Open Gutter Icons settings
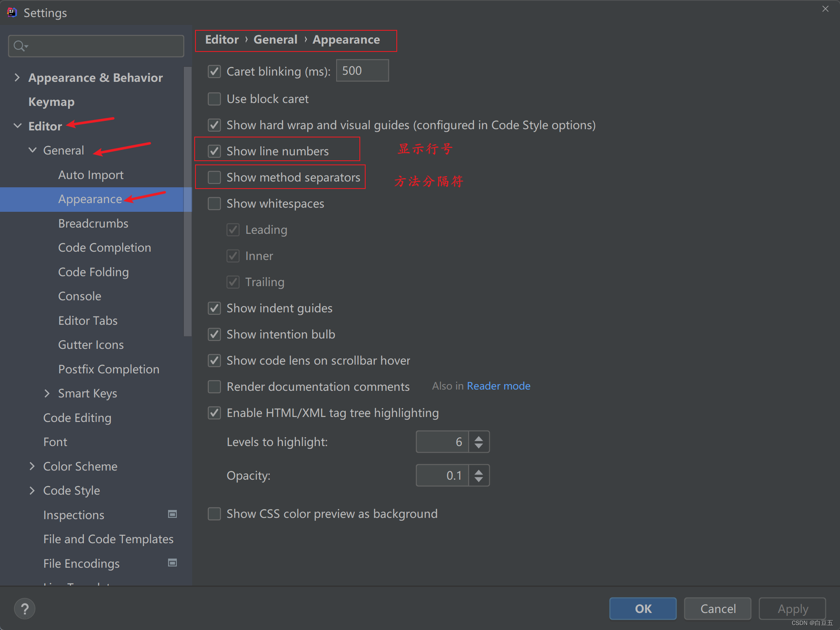 point(91,345)
